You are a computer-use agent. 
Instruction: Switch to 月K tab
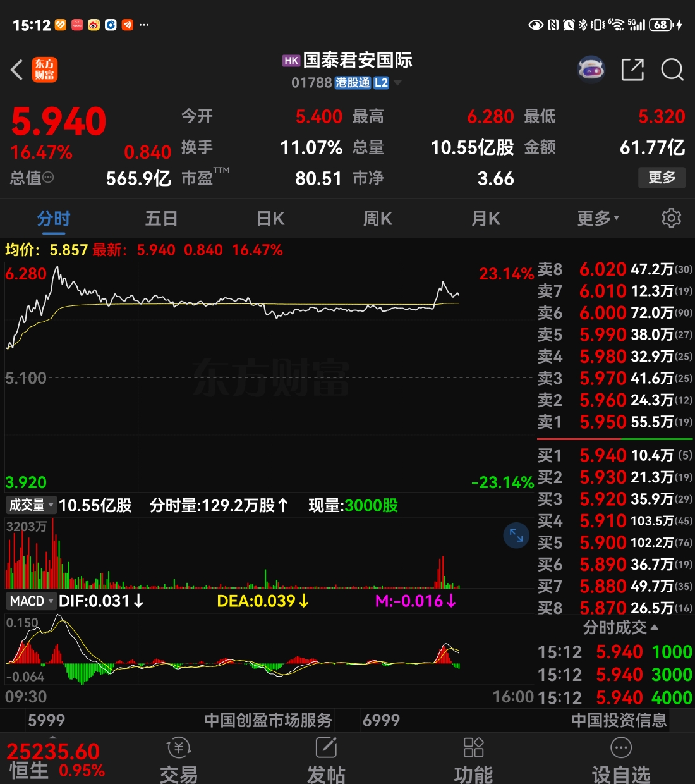coord(486,218)
